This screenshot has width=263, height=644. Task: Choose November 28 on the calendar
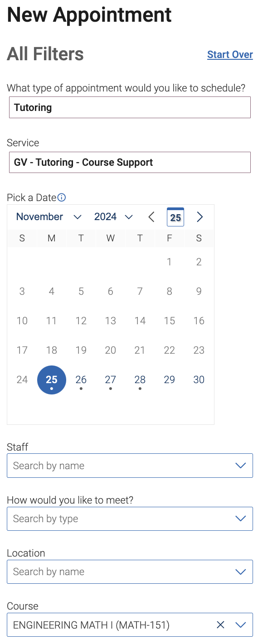[x=140, y=380]
